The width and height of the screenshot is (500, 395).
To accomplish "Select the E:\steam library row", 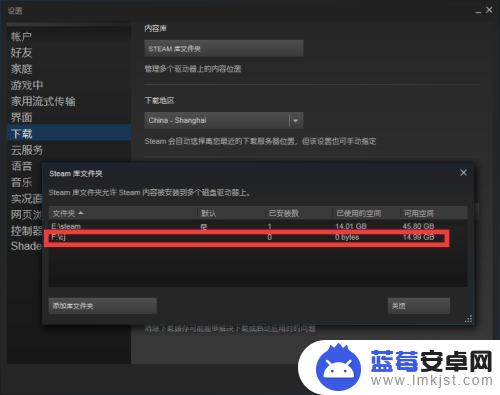I will (x=258, y=226).
